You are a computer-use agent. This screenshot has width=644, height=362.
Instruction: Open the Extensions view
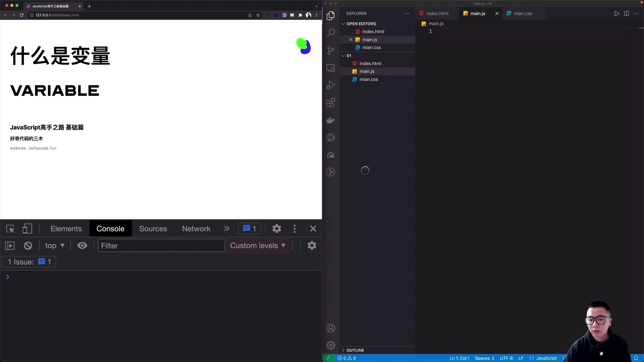(x=331, y=102)
